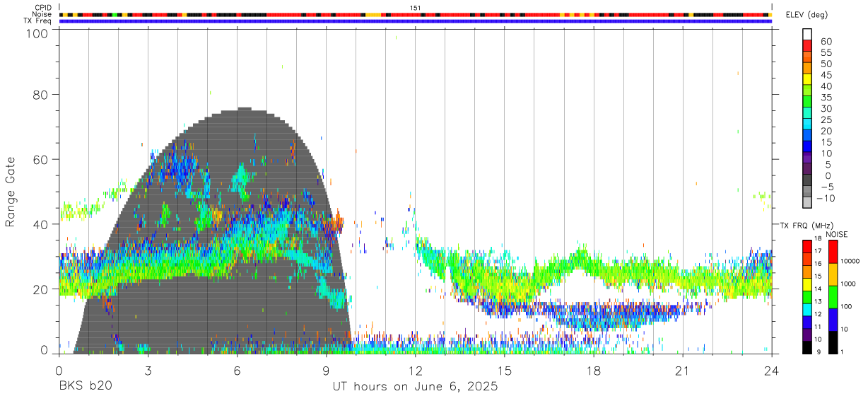This screenshot has width=868, height=401.
Task: Click the "18" hour tick on time axis
Action: pyautogui.click(x=593, y=371)
